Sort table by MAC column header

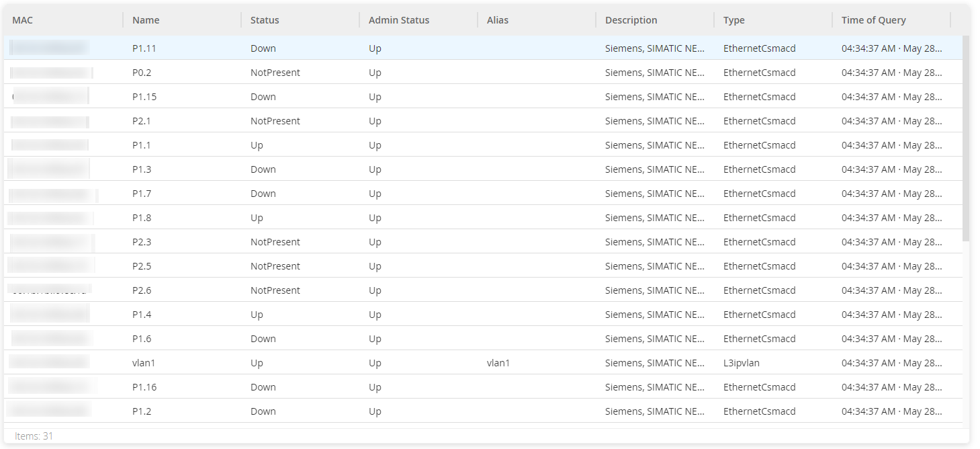click(x=23, y=20)
